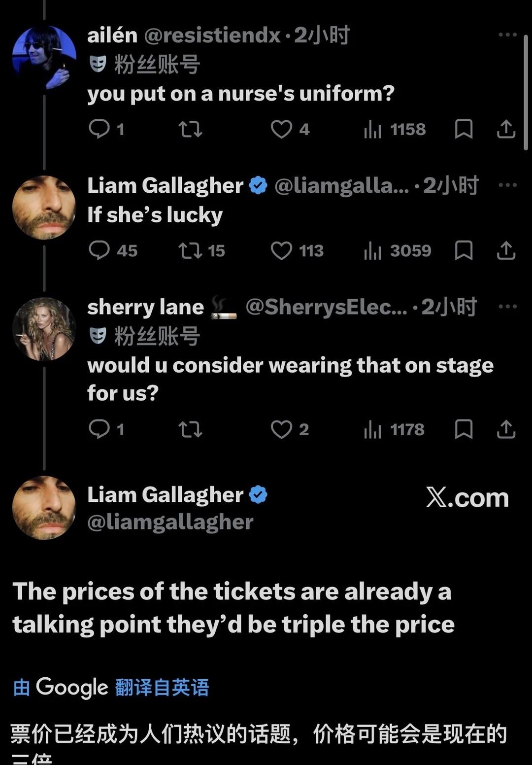This screenshot has width=532, height=765.
Task: Reply to the "If she's lucky" tweet
Action: pyautogui.click(x=99, y=250)
